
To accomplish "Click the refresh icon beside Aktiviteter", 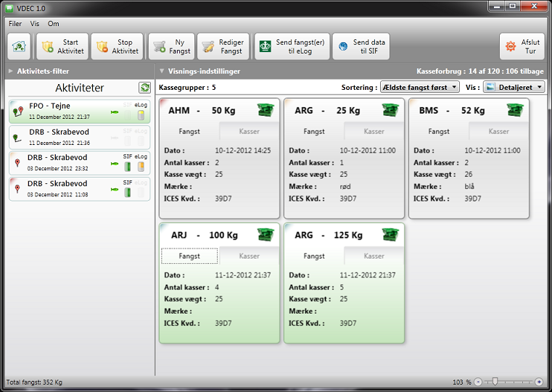I will point(144,88).
